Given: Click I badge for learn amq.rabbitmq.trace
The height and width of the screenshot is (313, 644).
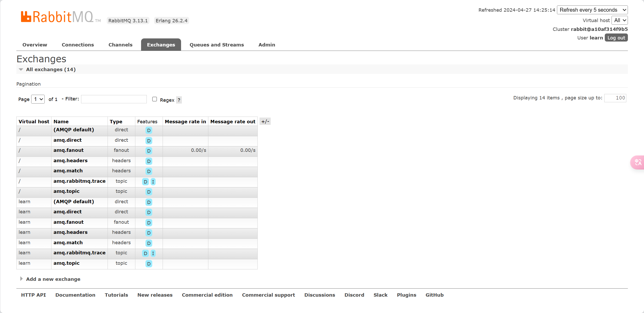Looking at the screenshot, I should [x=153, y=253].
